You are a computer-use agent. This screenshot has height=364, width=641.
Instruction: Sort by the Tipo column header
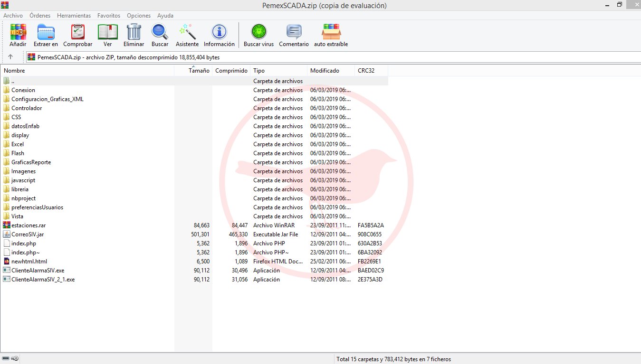(279, 70)
